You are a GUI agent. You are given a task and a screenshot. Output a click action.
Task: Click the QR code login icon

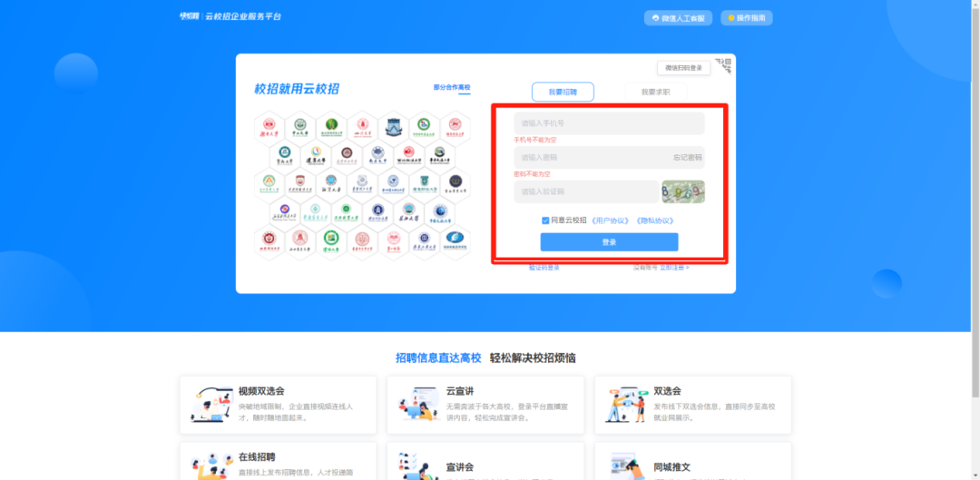(723, 65)
